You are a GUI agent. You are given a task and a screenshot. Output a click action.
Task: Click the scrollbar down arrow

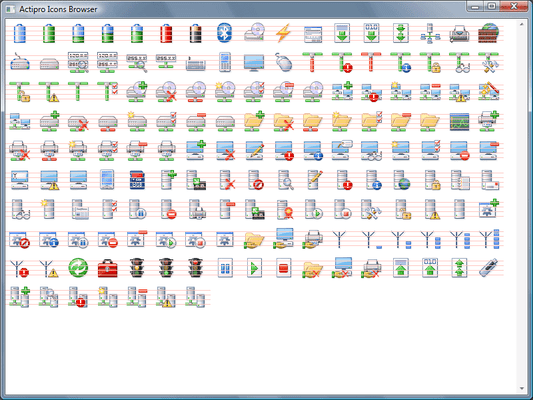(521, 388)
